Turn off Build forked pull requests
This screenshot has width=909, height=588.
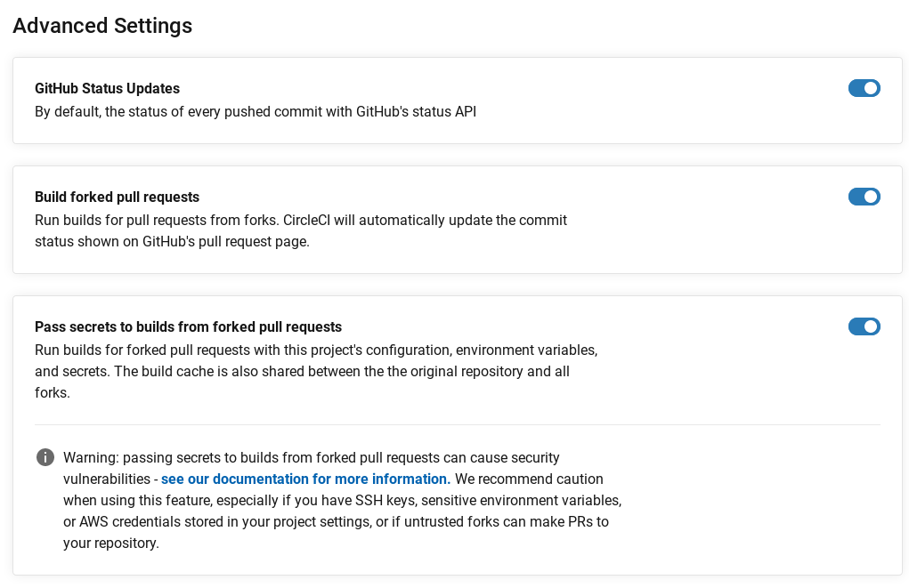864,197
